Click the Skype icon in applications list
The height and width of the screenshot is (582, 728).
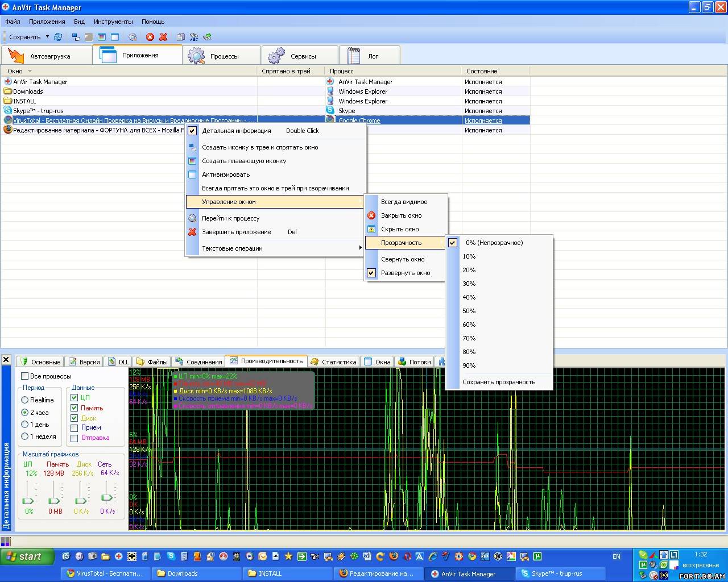(x=8, y=111)
